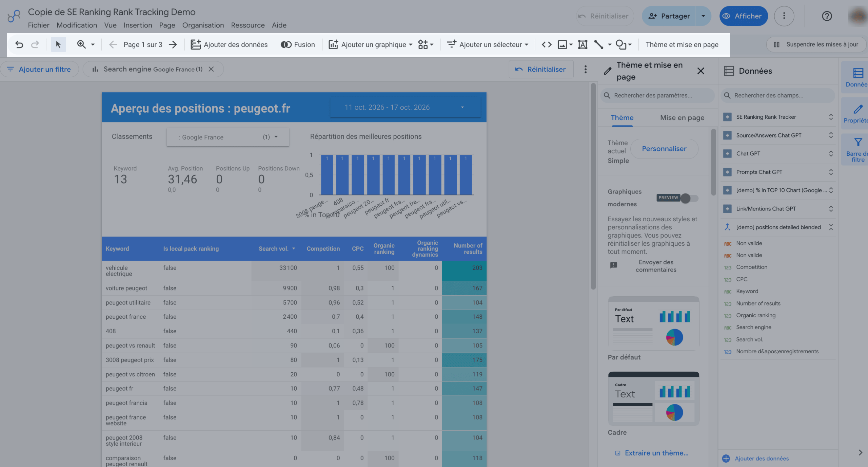Click the Rechercher des champs search field

coord(778,95)
